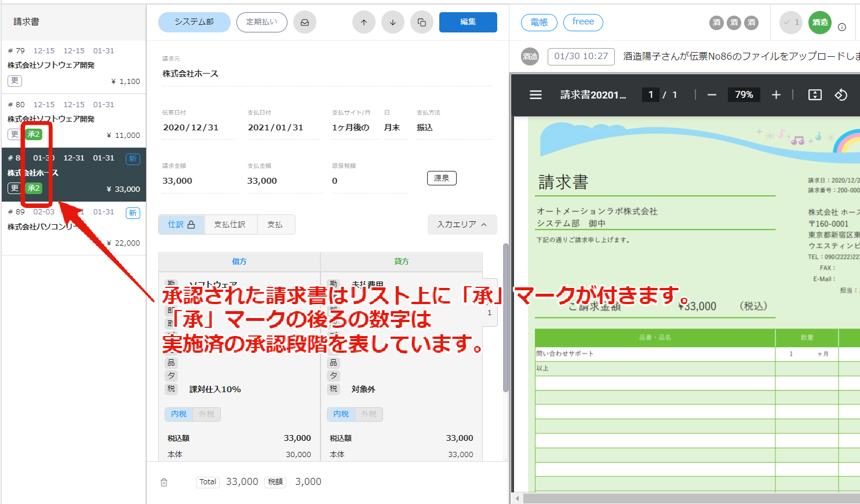Image resolution: width=860 pixels, height=504 pixels.
Task: Toggle the 定期払い option
Action: coord(261,22)
